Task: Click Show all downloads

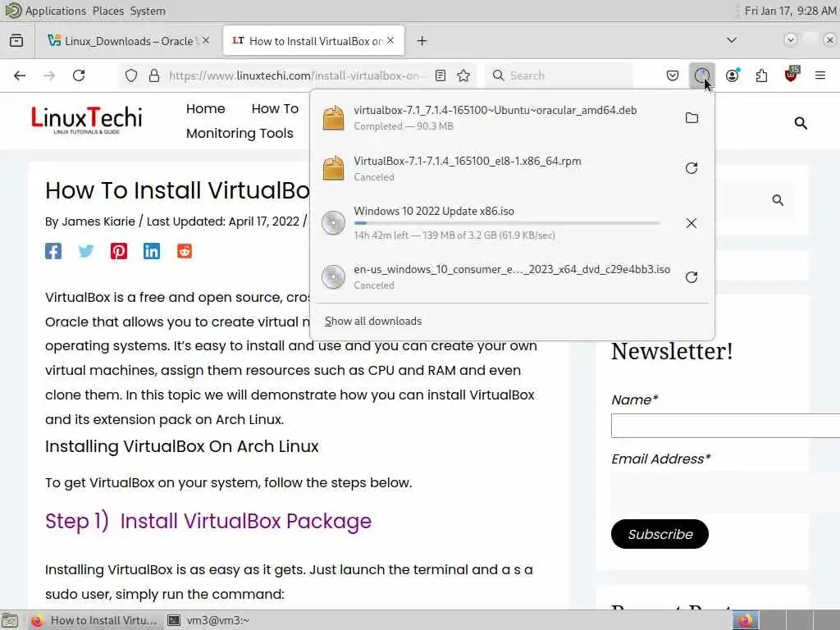Action: 373,321
